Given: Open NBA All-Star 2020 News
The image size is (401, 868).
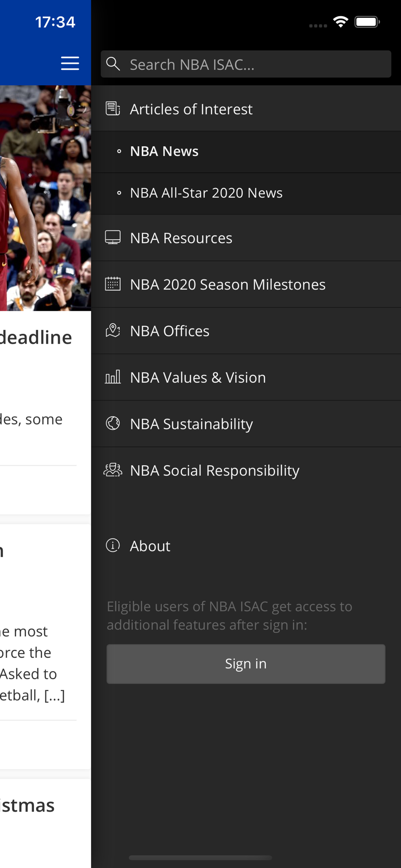Looking at the screenshot, I should (x=246, y=193).
